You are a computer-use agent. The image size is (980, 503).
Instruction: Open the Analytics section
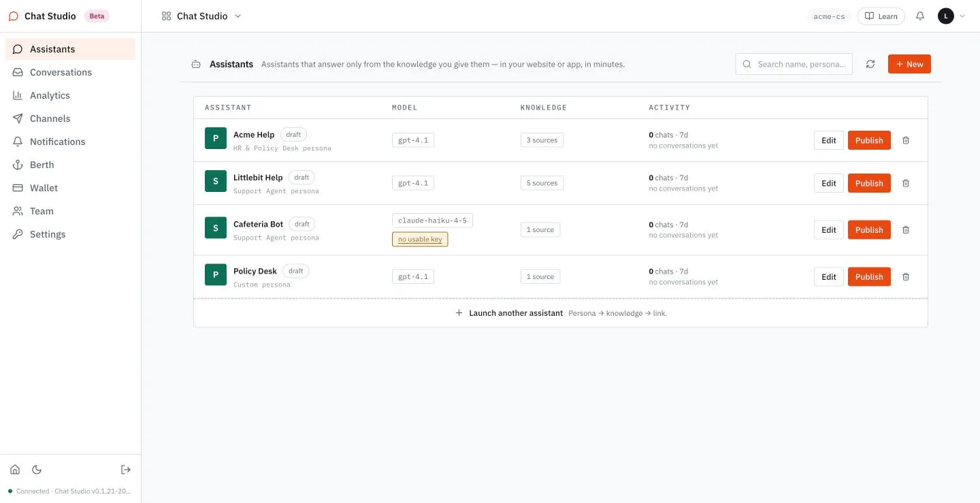tap(71, 95)
